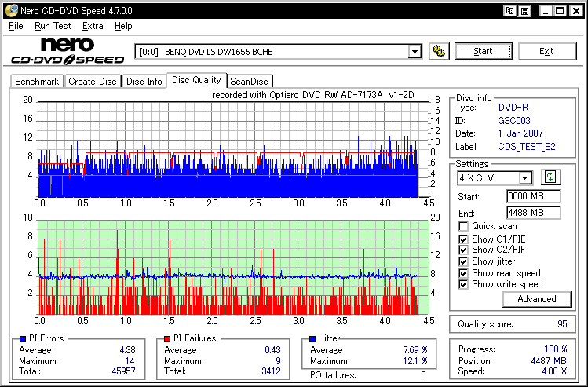Click the Position value 4487 MB

point(549,361)
